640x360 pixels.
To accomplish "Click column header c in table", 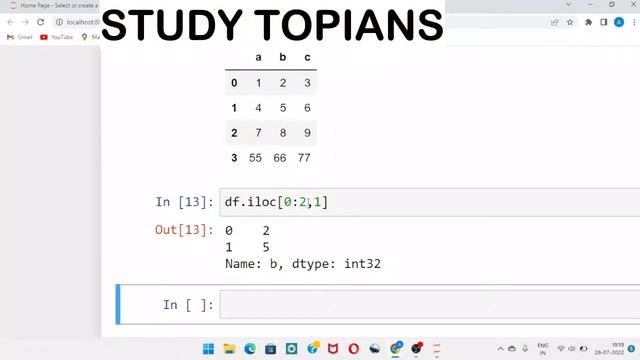I will 307,58.
